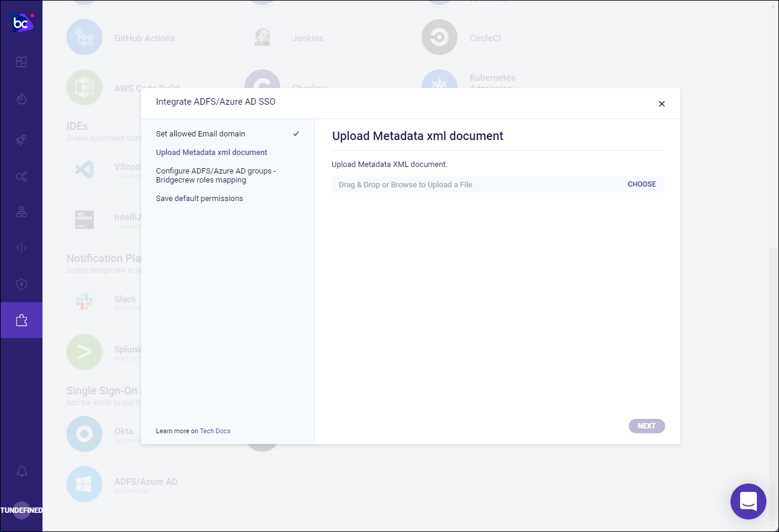Click the CircleCI label
779x532 pixels.
coord(485,38)
